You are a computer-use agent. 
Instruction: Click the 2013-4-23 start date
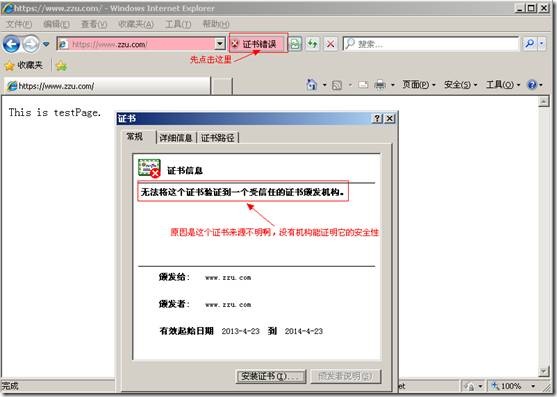pyautogui.click(x=240, y=331)
